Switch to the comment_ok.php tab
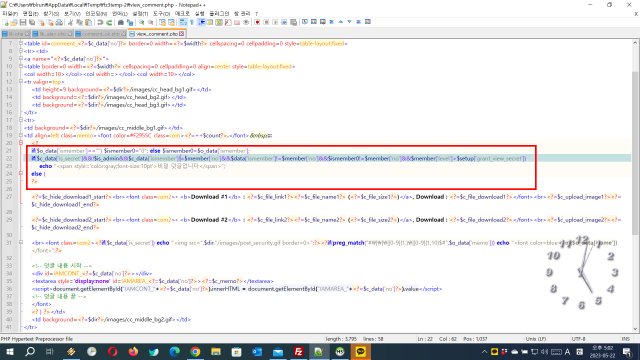 [101, 34]
